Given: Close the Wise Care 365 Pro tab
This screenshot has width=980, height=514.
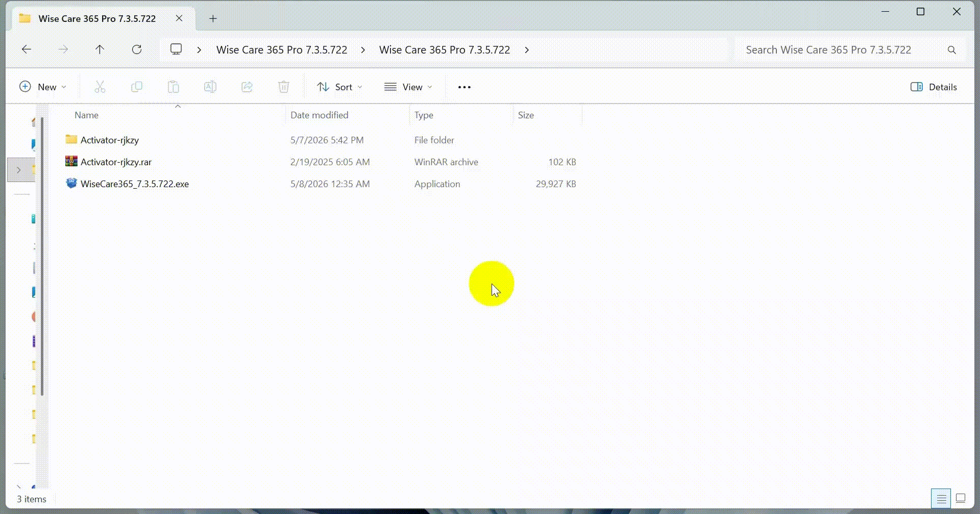Looking at the screenshot, I should (179, 18).
